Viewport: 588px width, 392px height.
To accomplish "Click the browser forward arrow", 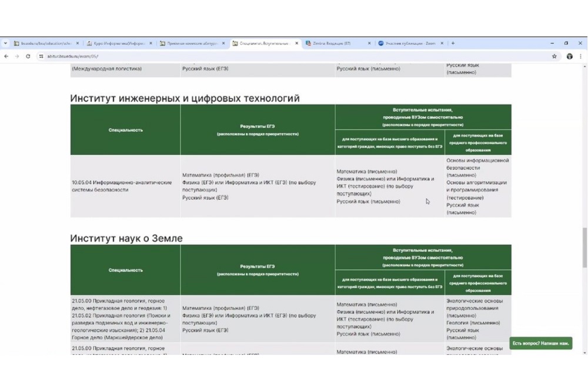I will click(x=16, y=57).
